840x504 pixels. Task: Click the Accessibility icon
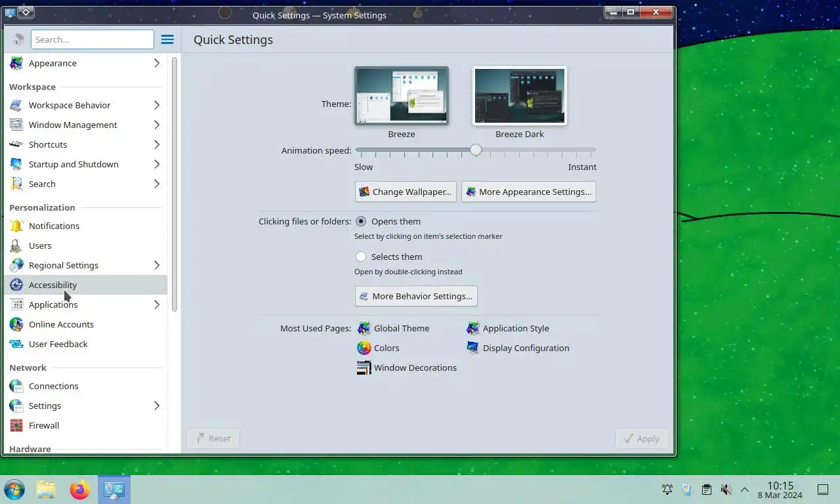pyautogui.click(x=16, y=285)
